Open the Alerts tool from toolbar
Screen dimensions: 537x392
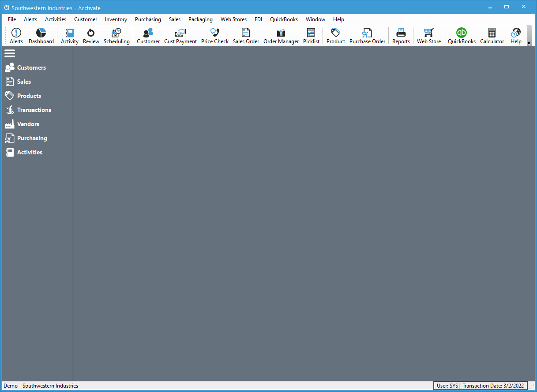[16, 35]
